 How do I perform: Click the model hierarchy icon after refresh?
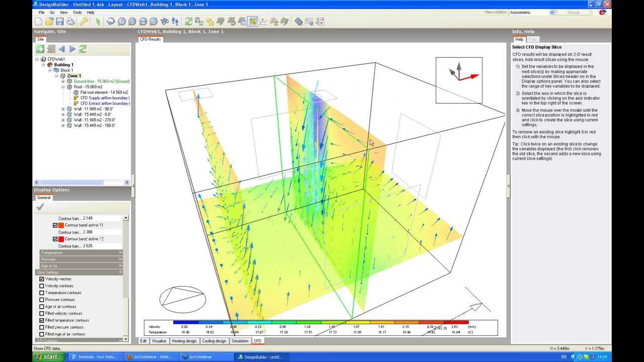click(x=199, y=22)
